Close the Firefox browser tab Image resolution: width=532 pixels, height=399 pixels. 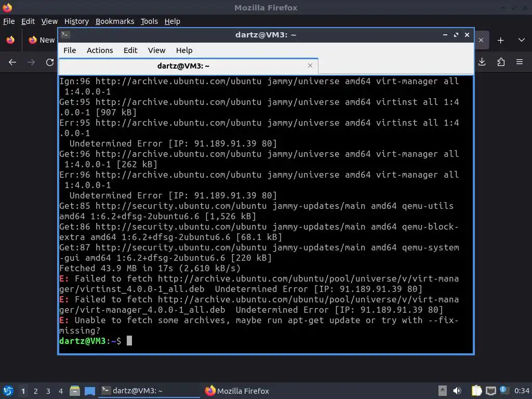481,40
